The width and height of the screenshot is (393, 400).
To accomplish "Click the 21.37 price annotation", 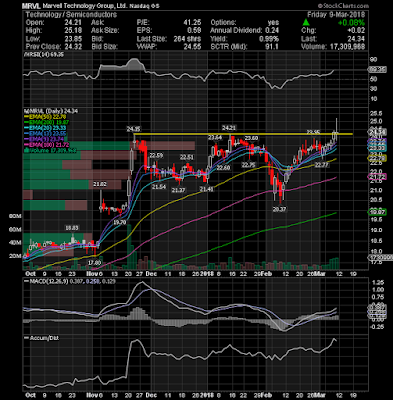I will point(178,190).
